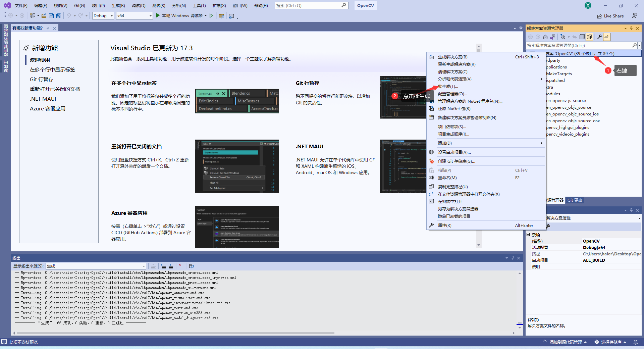Toggle Word Wrap in the Output panel
Image resolution: width=644 pixels, height=349 pixels.
pyautogui.click(x=191, y=266)
